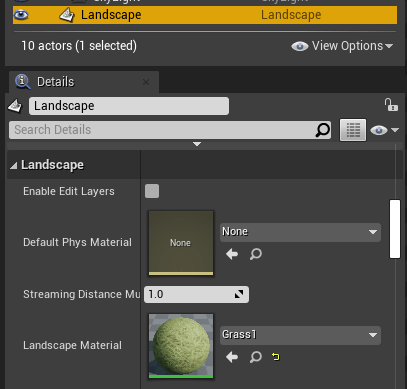Click the Default Phys Material None thumbnail

pyautogui.click(x=181, y=243)
